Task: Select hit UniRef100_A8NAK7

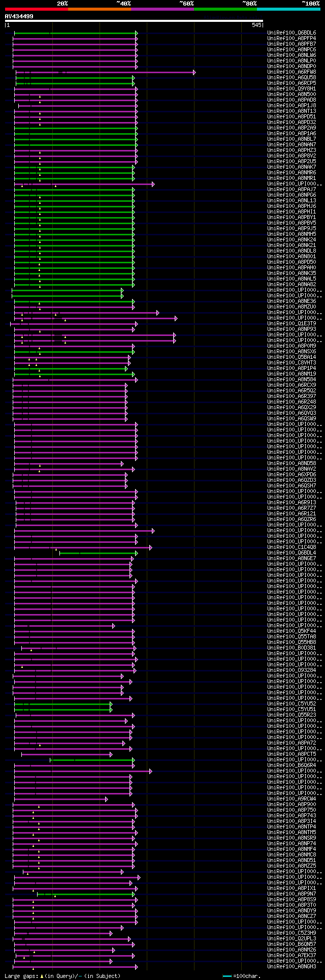Action: (291, 167)
